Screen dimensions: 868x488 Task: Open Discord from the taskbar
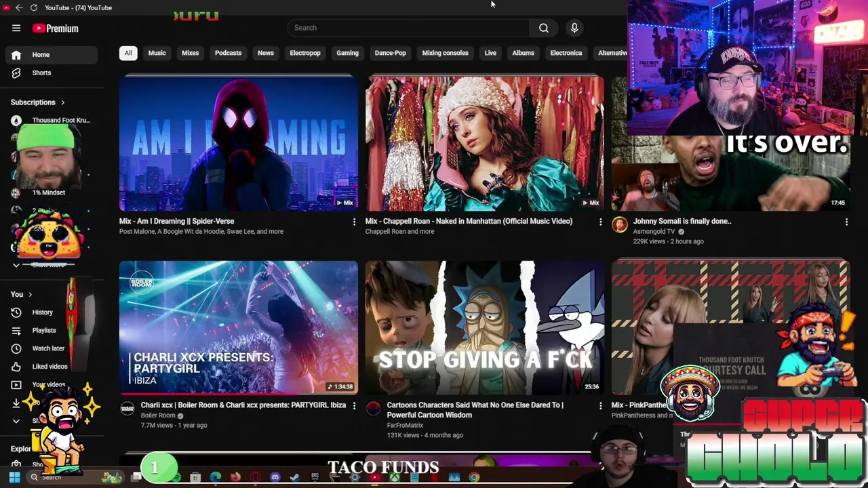point(275,477)
